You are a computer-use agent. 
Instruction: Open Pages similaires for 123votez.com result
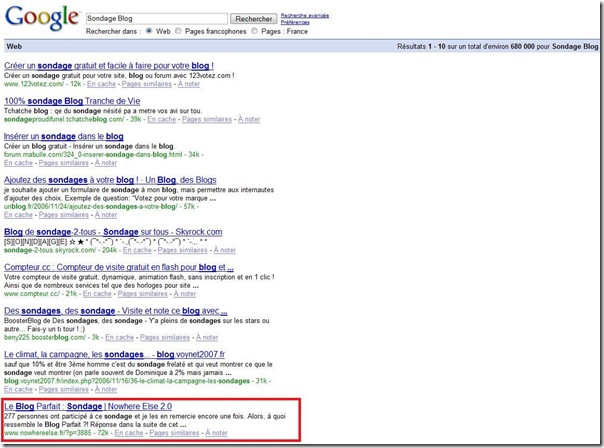[146, 84]
